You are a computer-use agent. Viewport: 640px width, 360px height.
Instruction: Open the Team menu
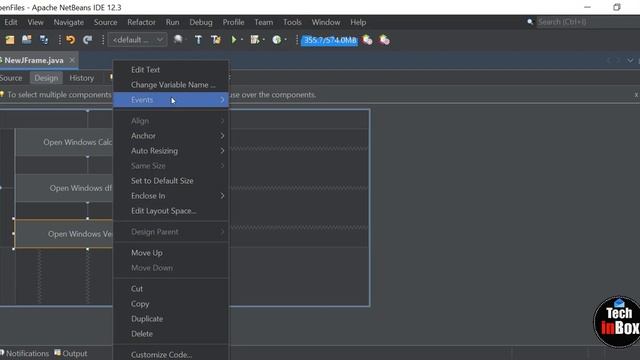click(x=264, y=22)
